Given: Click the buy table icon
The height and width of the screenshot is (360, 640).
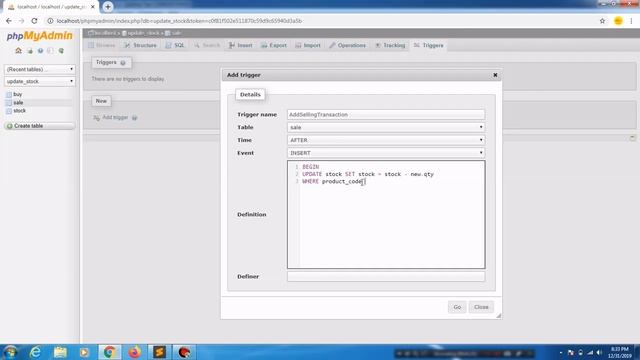Looking at the screenshot, I should 9,94.
